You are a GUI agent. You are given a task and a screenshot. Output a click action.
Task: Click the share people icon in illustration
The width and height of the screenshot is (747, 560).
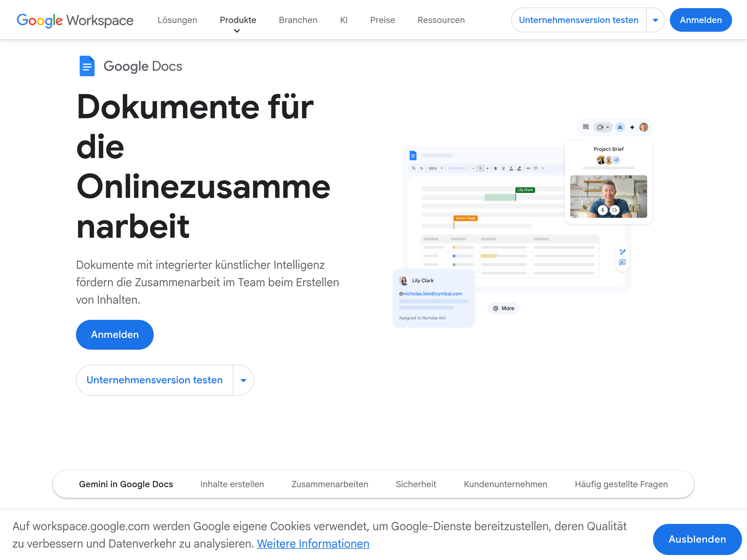coord(620,127)
